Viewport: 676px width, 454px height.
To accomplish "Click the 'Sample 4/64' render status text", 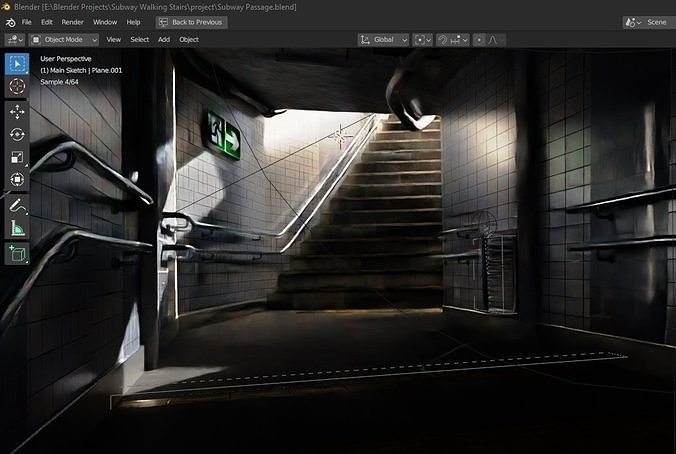I will click(59, 81).
